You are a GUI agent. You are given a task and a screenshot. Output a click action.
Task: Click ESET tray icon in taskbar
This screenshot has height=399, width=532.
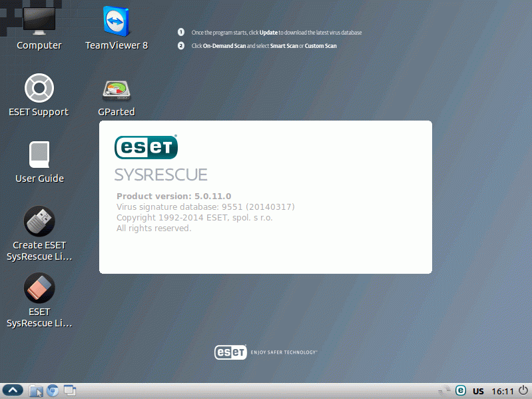[460, 390]
